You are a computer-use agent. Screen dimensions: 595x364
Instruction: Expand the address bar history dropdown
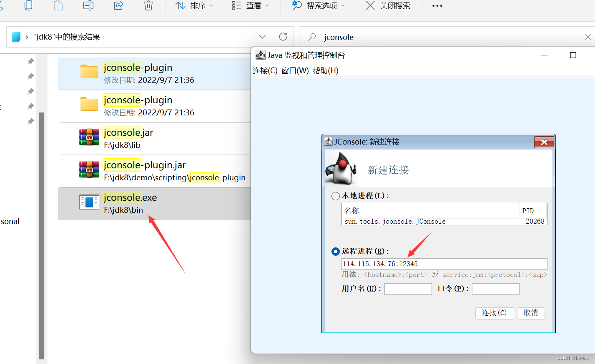pyautogui.click(x=262, y=37)
